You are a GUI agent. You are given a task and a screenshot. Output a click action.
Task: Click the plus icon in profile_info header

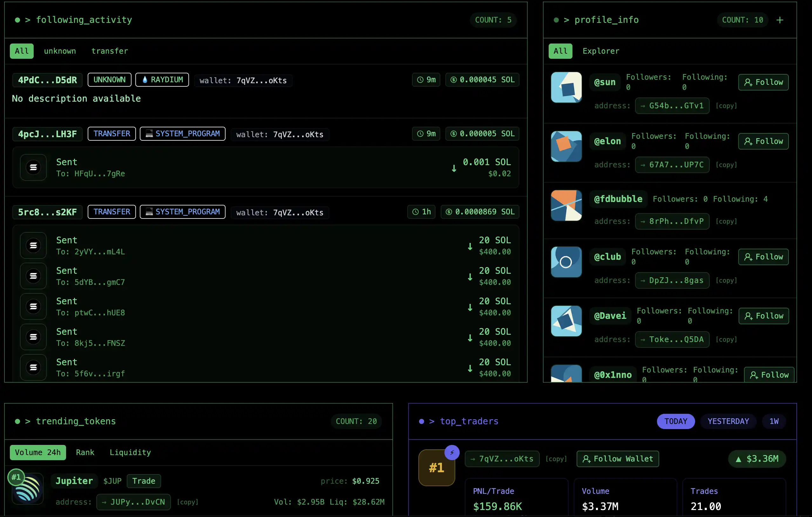(x=780, y=20)
